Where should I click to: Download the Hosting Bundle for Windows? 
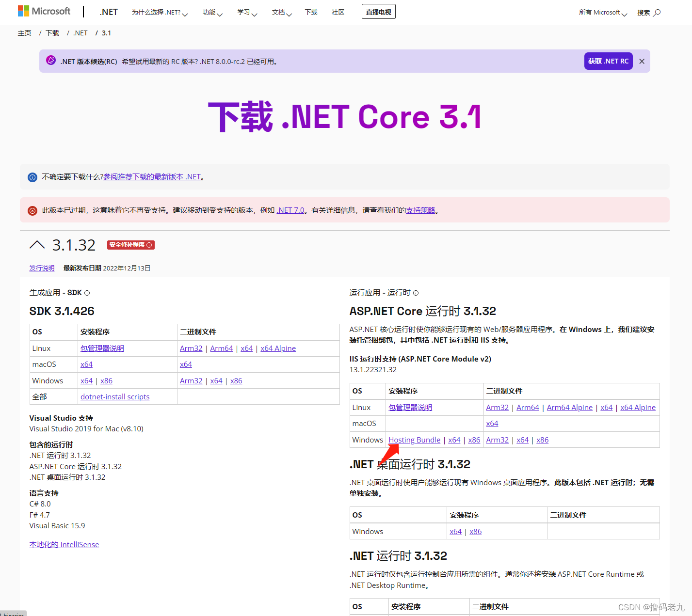click(414, 440)
